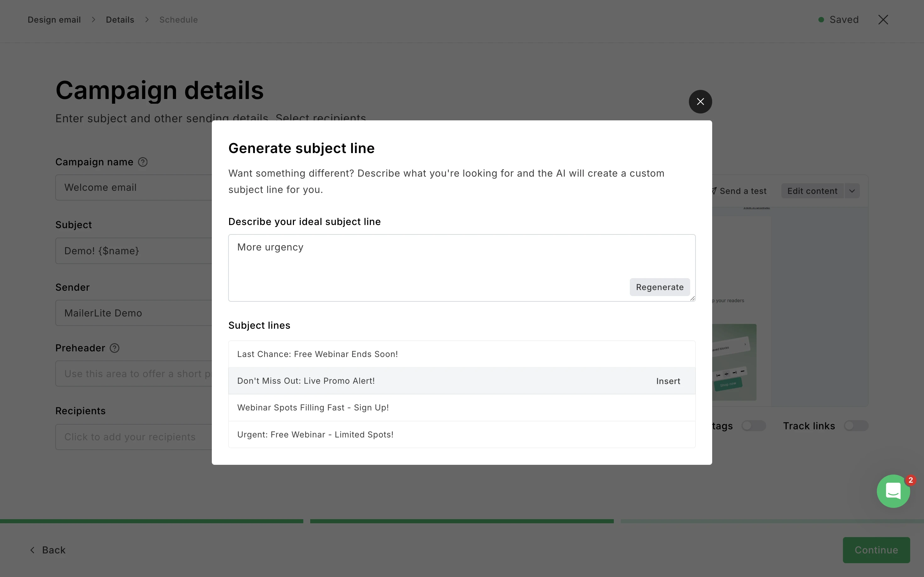
Task: Click the Back arrow icon
Action: pos(32,550)
